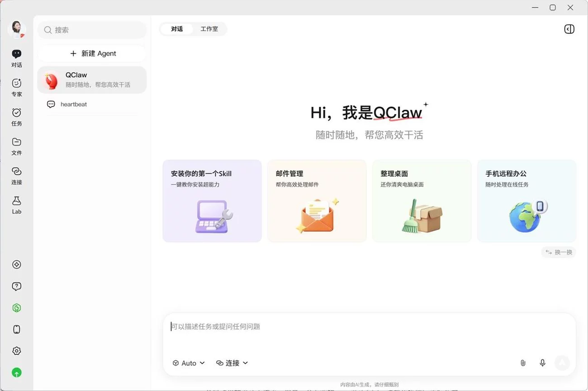Open the 连接 section in sidebar
Viewport: 588px width, 391px height.
tap(17, 176)
